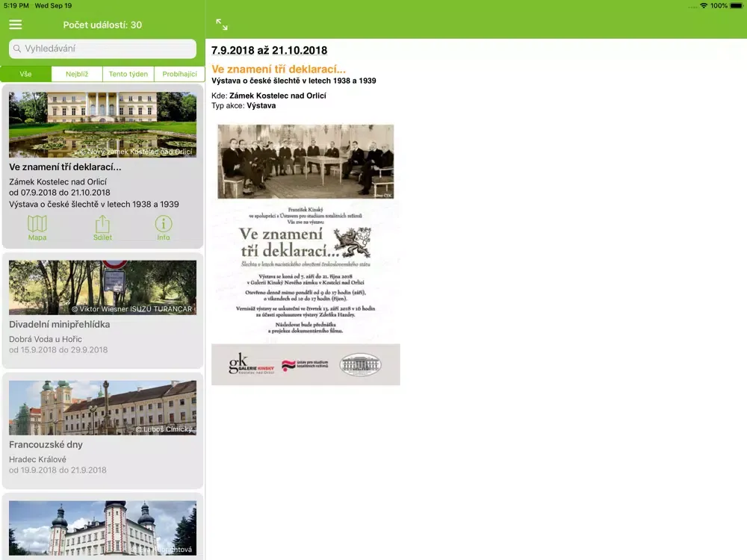Tap Dobrá Voda u Hořic location text
747x560 pixels.
click(46, 339)
